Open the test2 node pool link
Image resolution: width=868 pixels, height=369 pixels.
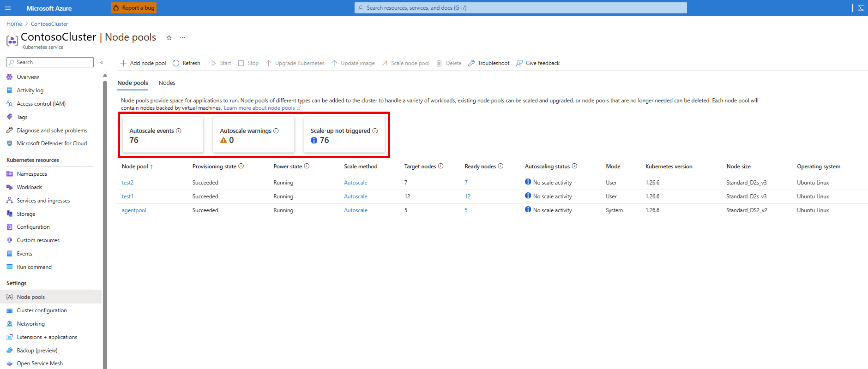pyautogui.click(x=127, y=183)
